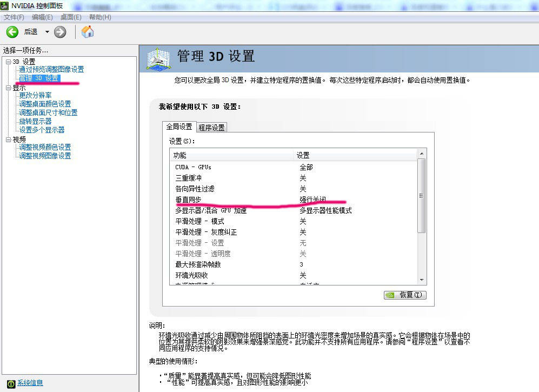Click the NVIDIA title bar icon
The height and width of the screenshot is (392, 539).
tap(4, 5)
